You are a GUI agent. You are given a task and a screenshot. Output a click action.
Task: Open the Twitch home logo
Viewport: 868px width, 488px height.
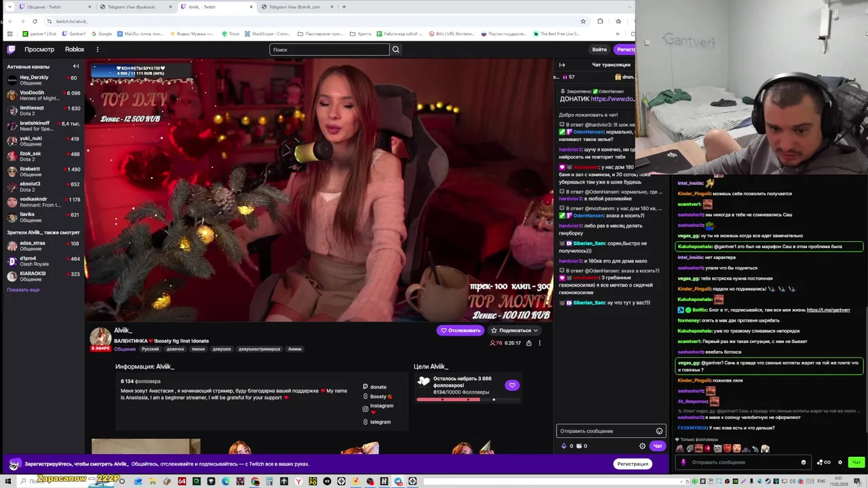(11, 49)
